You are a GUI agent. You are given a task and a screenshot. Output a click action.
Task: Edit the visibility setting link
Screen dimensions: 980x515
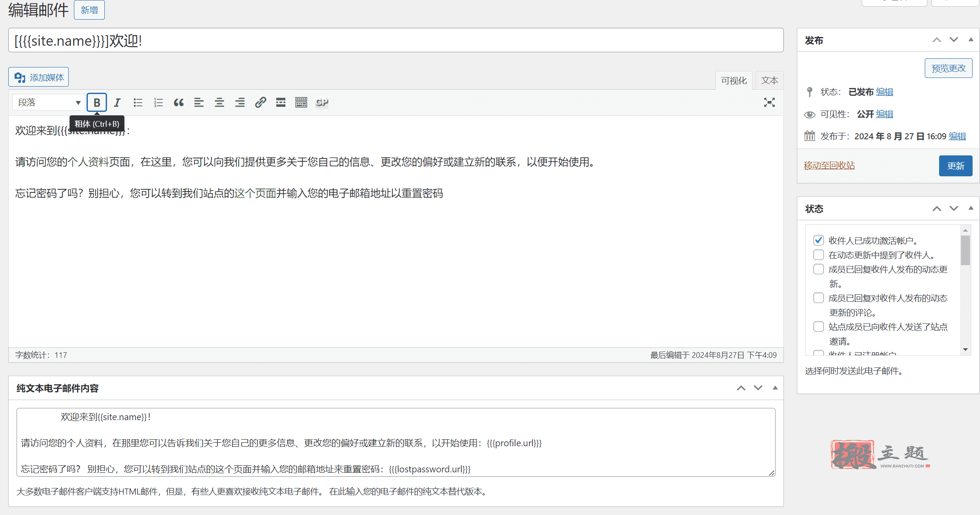884,114
